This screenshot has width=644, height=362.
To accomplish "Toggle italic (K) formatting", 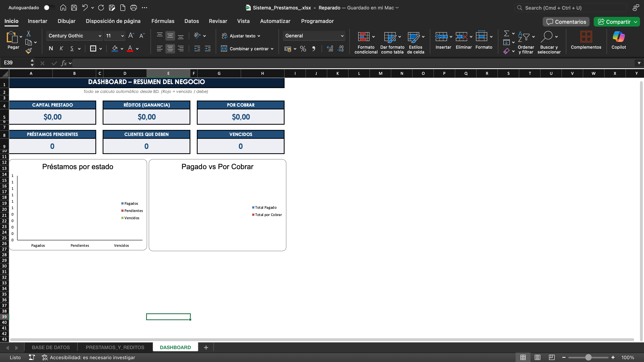I will coord(61,49).
